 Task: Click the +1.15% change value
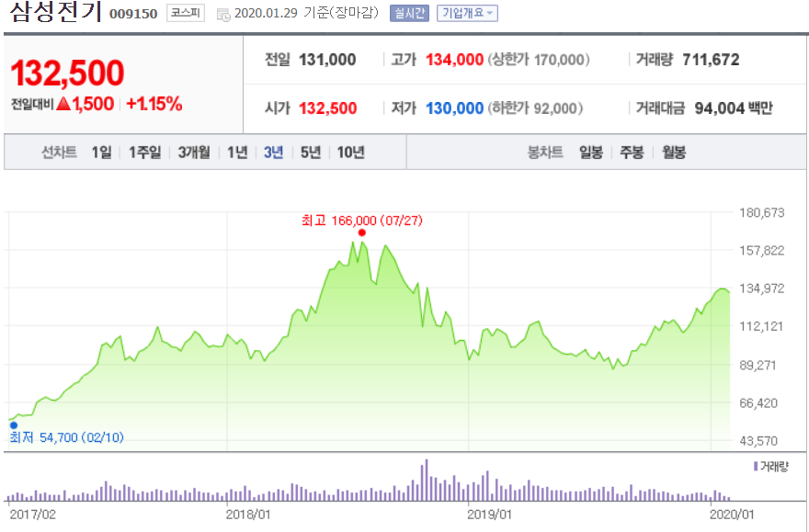154,104
